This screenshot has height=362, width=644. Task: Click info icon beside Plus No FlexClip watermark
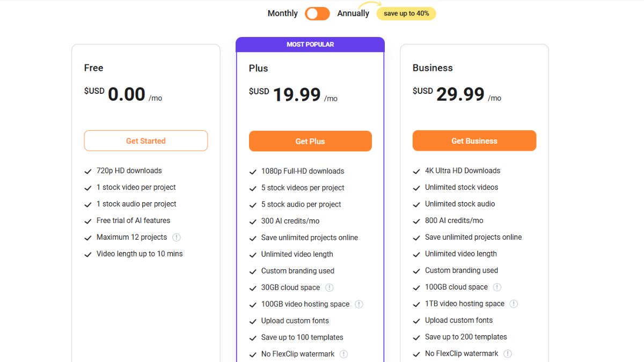click(344, 354)
